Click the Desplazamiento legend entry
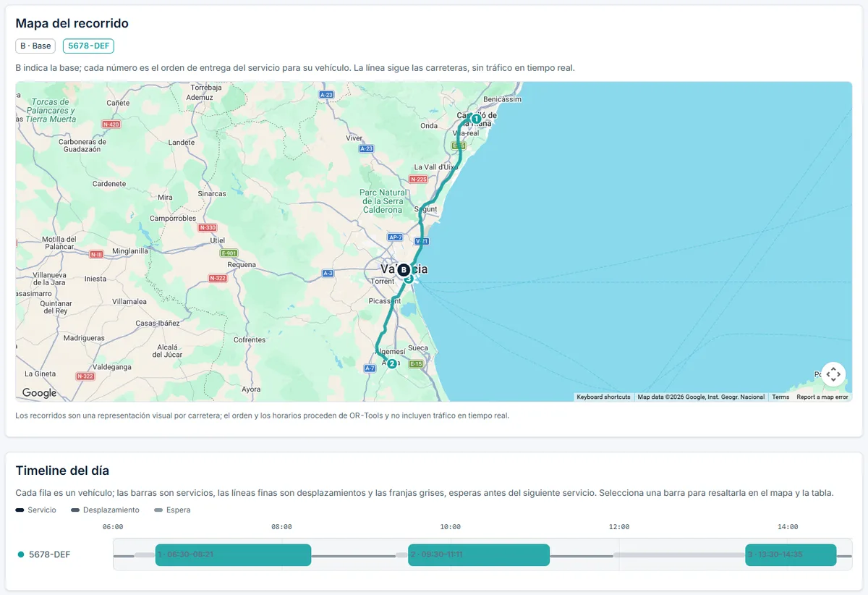The image size is (868, 595). (x=105, y=510)
